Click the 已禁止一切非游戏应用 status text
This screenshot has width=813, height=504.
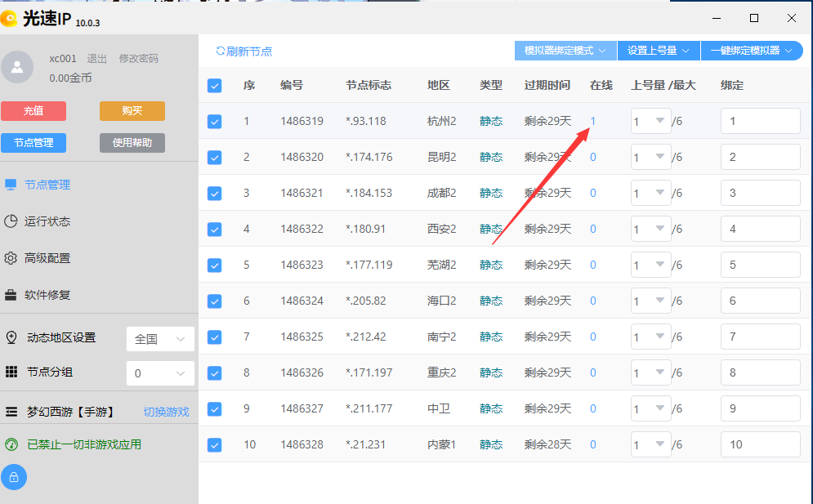point(84,444)
